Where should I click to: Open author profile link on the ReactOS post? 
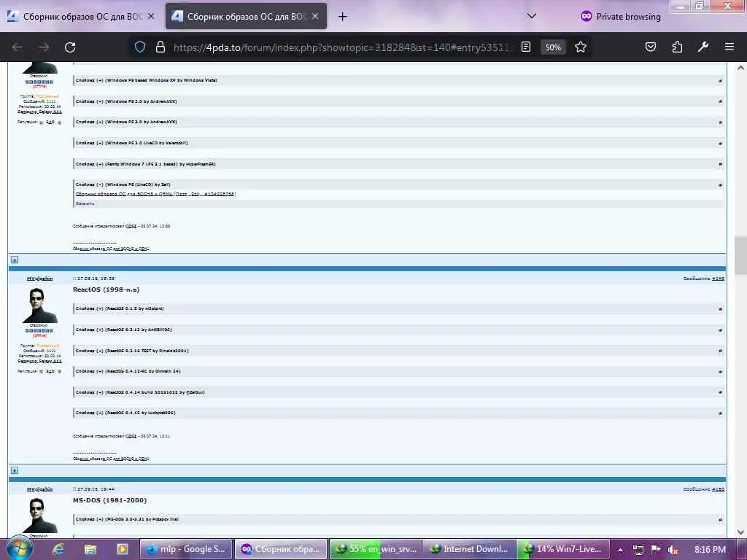tap(39, 279)
